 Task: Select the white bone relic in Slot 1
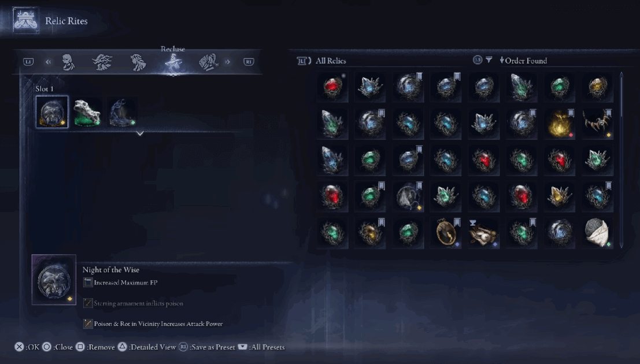[x=87, y=112]
